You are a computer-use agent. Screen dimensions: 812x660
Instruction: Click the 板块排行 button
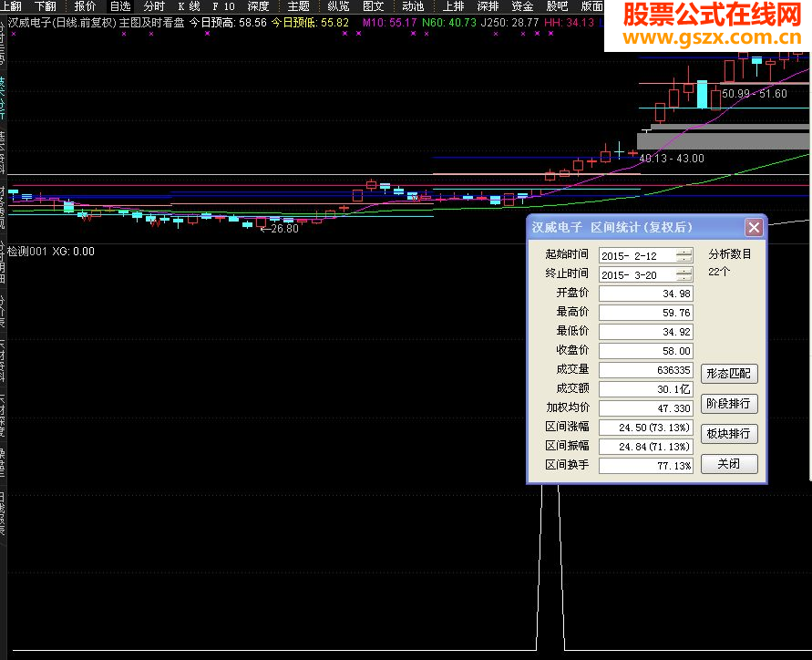(x=729, y=434)
